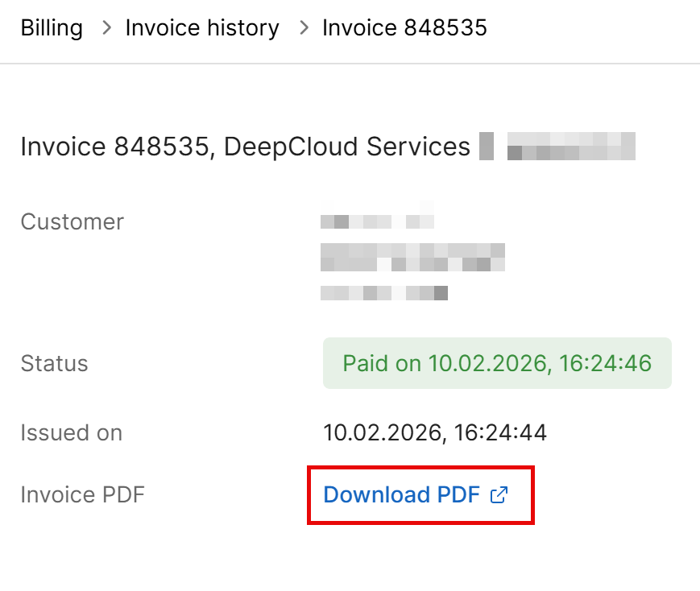700x591 pixels.
Task: Click the divider line below the breadcrumbs
Action: tap(350, 63)
